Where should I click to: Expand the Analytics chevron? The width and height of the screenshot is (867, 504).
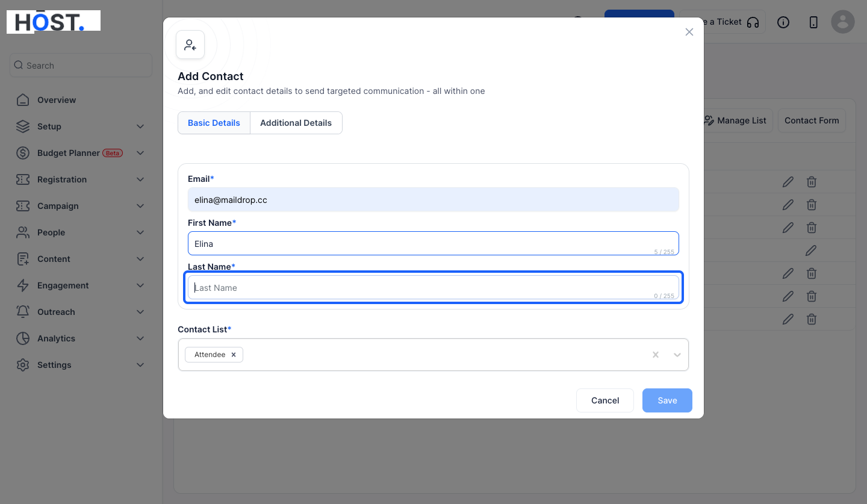[x=140, y=338]
